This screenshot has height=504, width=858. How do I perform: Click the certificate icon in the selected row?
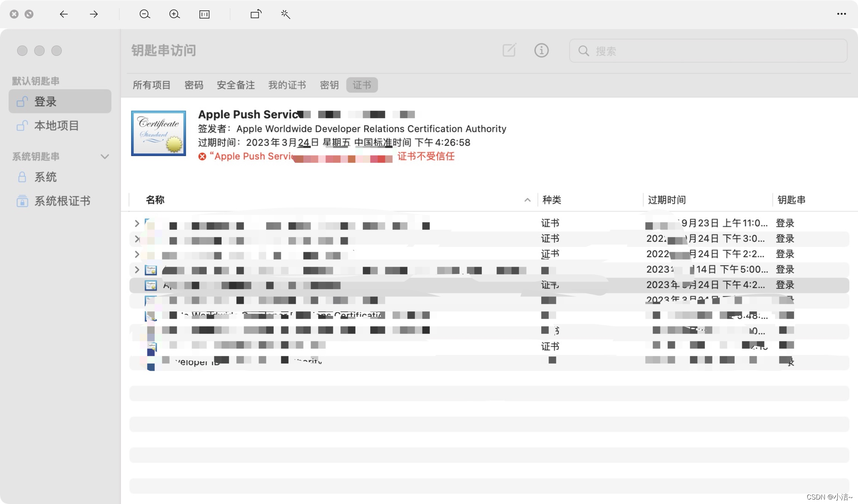151,285
